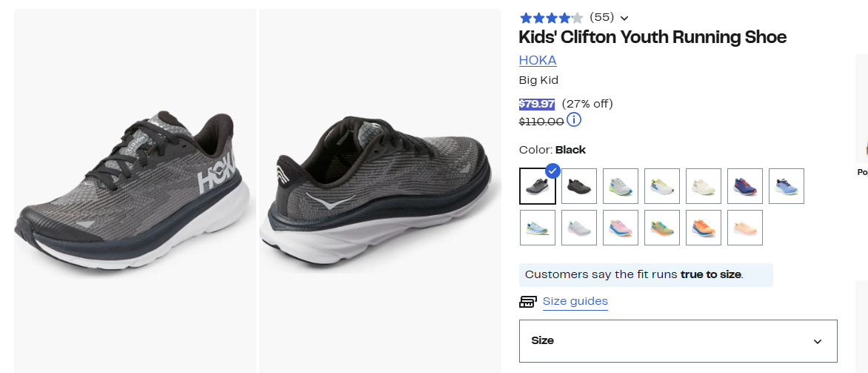This screenshot has width=868, height=373.
Task: Open the Size guides link
Action: (575, 301)
